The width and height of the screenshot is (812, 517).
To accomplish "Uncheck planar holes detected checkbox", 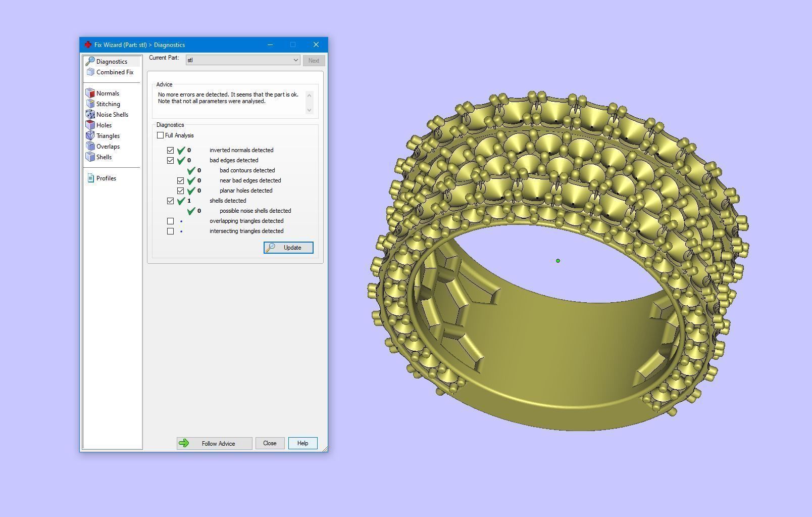I will pyautogui.click(x=181, y=191).
